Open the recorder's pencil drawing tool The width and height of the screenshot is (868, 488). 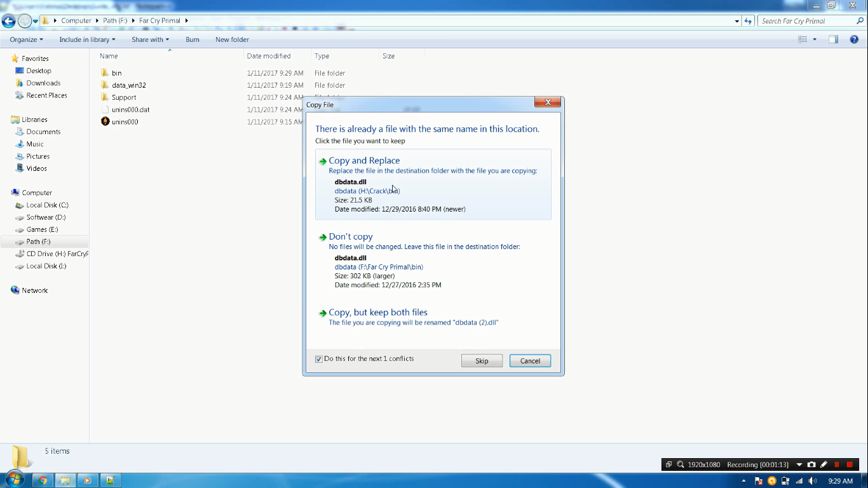[824, 464]
